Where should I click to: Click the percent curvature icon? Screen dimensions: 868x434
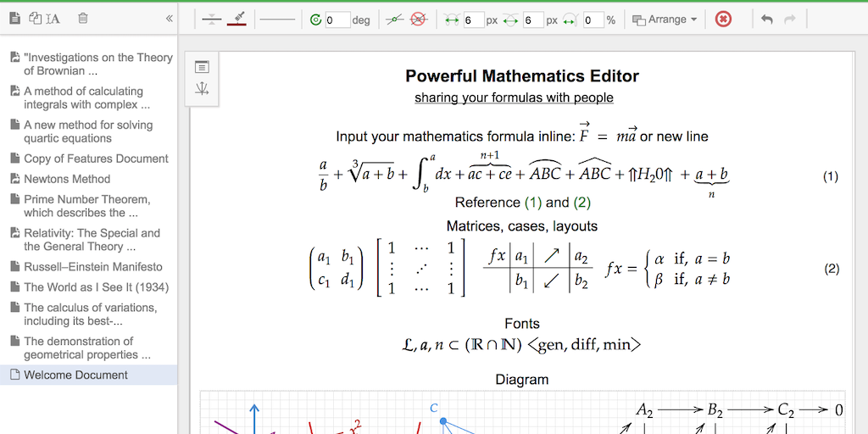(570, 20)
